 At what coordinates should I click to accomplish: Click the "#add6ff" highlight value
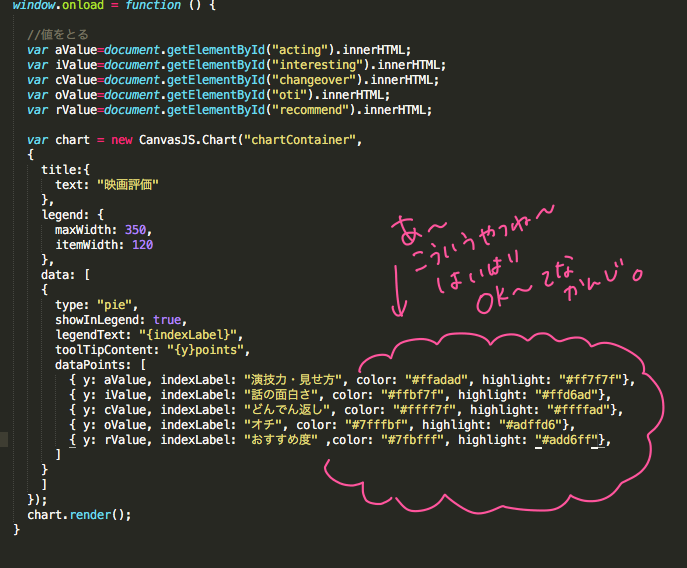coord(567,440)
